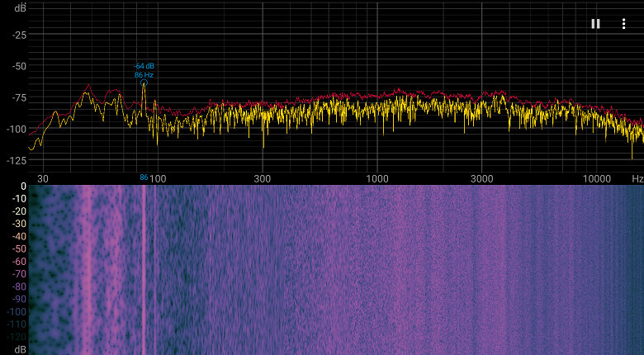
Task: Click the '-120' spectrogram color scale value
Action: [x=17, y=337]
